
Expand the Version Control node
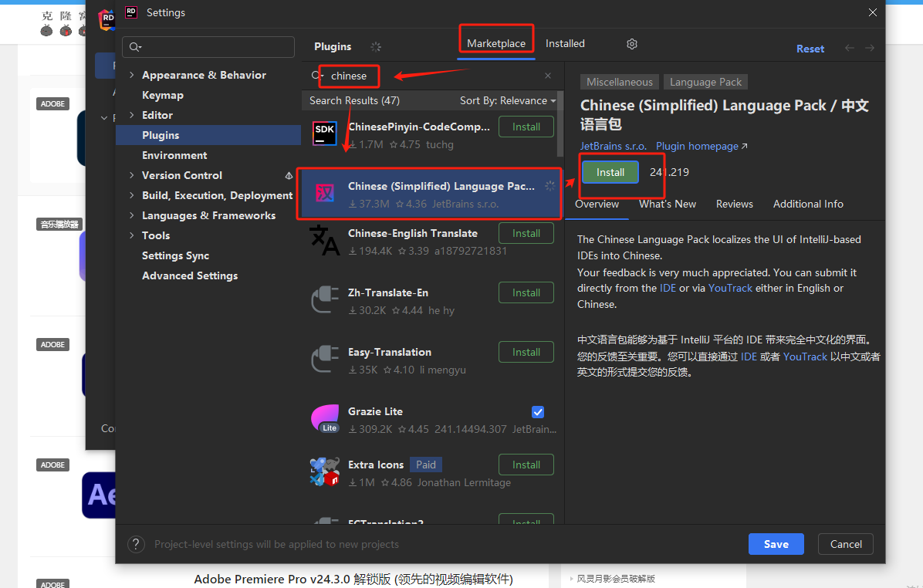click(x=132, y=175)
